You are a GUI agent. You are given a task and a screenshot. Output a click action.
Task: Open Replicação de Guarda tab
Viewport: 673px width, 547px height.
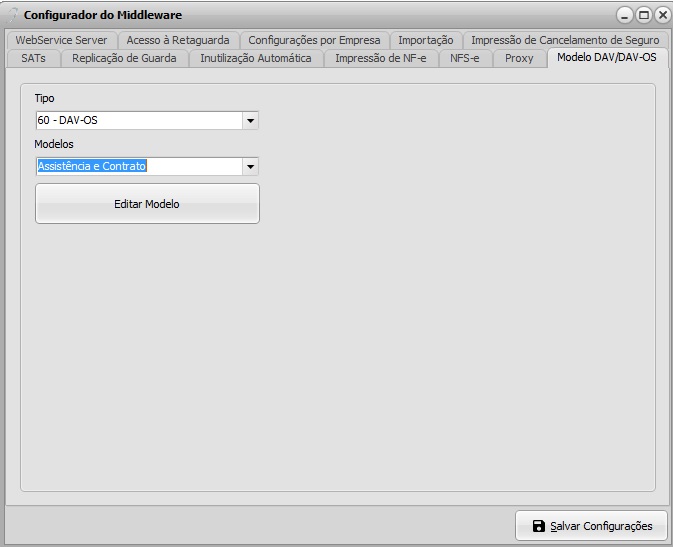coord(124,58)
